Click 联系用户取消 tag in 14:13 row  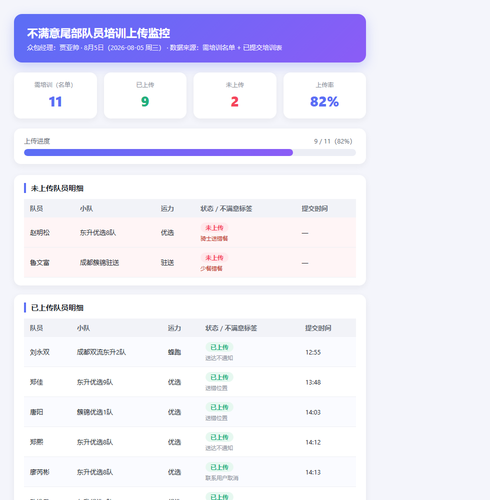click(x=222, y=478)
